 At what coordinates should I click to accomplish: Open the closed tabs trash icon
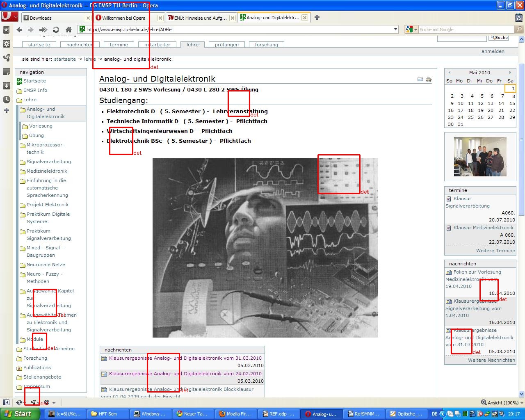pos(518,18)
